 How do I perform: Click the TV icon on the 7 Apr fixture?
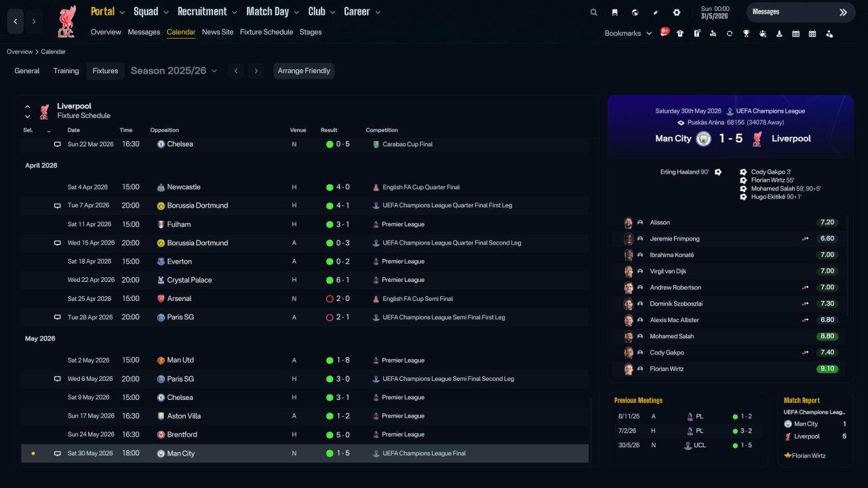click(58, 205)
